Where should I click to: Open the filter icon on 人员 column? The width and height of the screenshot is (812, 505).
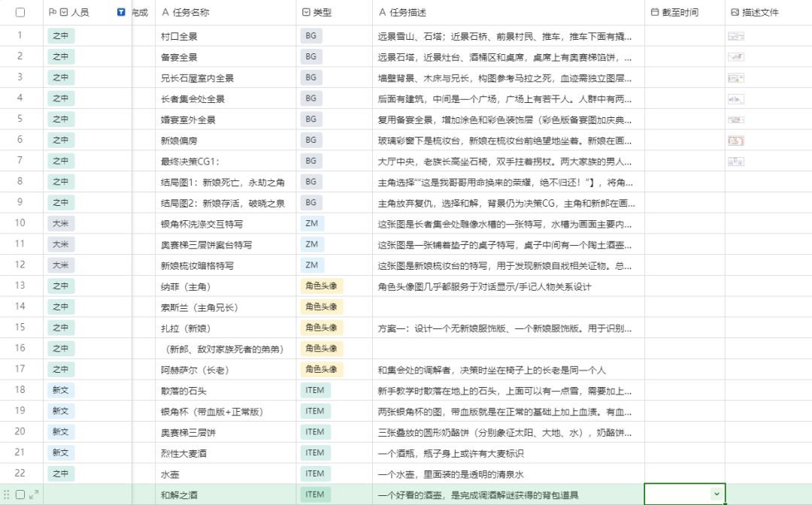pyautogui.click(x=121, y=13)
